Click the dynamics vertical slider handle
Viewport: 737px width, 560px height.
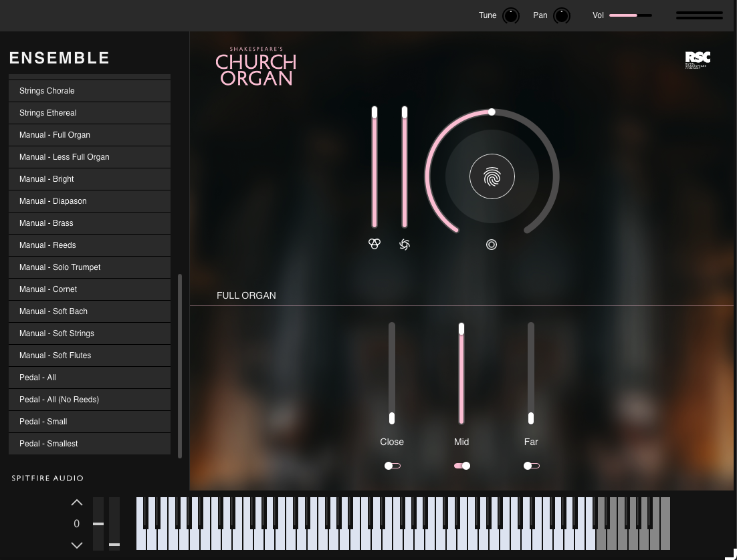pyautogui.click(x=405, y=112)
